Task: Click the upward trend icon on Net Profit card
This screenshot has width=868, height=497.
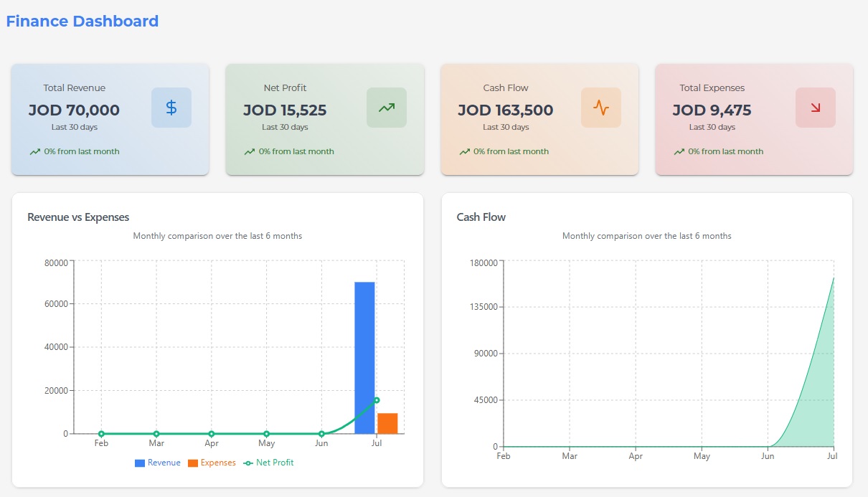Action: (x=386, y=106)
